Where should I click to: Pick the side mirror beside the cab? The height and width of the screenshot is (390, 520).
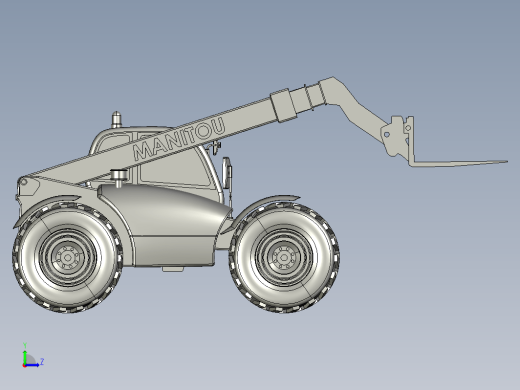(227, 173)
